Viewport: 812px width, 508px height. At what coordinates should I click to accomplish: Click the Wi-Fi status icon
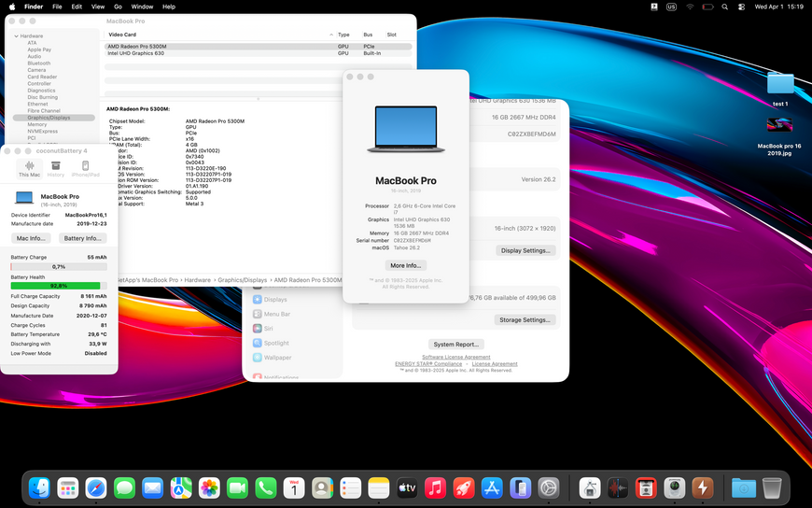tap(690, 7)
